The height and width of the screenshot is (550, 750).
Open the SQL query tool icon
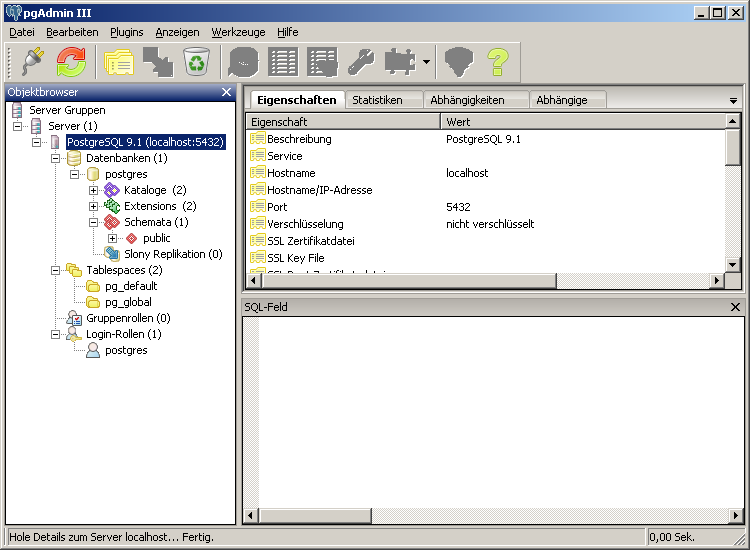pyautogui.click(x=243, y=62)
